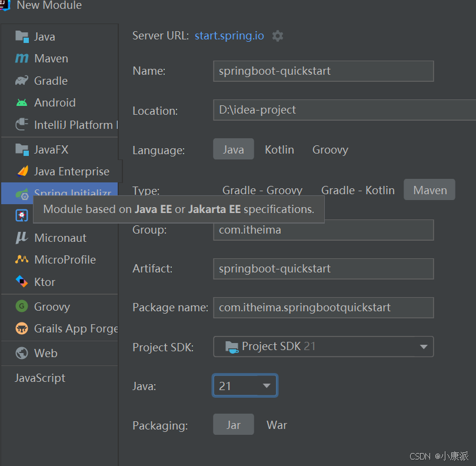Click the Micronaut mu icon

tap(22, 238)
